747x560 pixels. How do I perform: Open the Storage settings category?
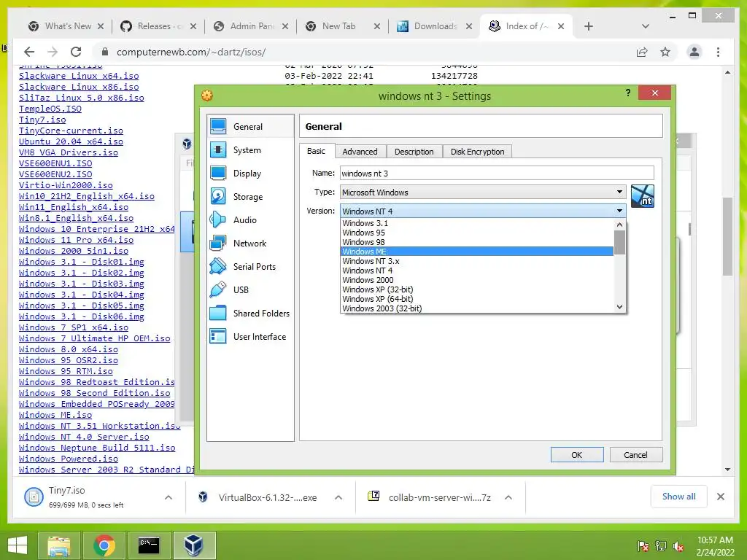251,197
